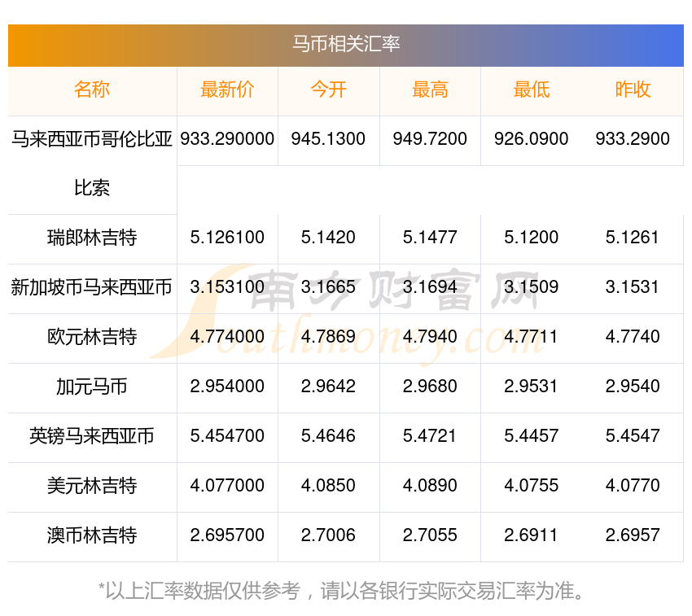Click the 昨收 column header
Viewport: 692px width, 616px height.
[x=633, y=90]
